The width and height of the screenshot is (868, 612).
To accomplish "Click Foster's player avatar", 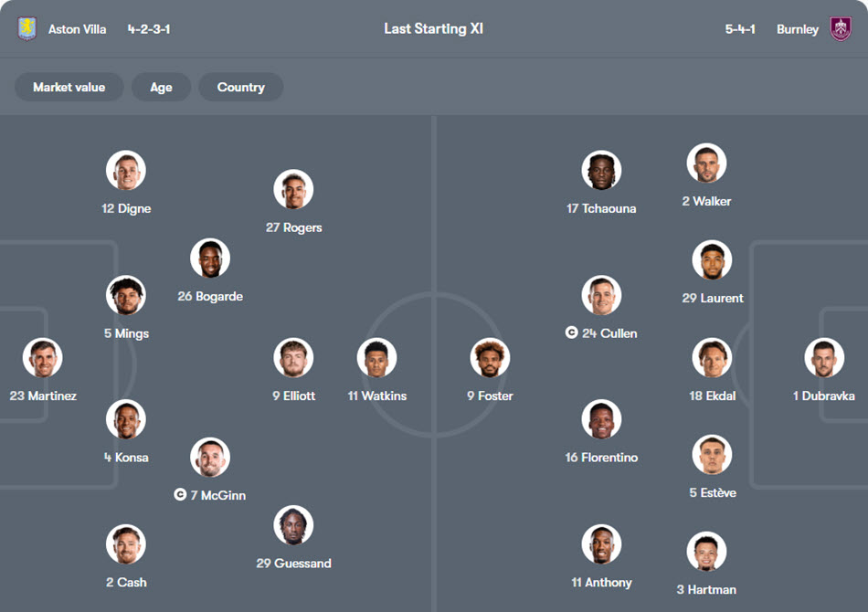I will (490, 358).
